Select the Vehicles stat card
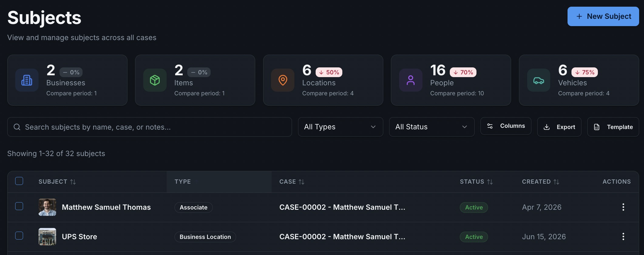The height and width of the screenshot is (255, 644). [x=579, y=80]
